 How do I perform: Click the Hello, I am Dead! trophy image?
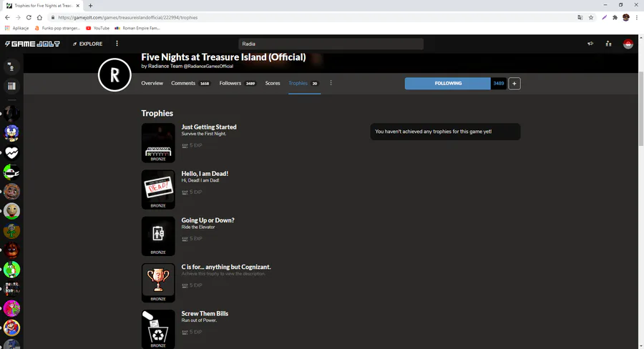158,190
